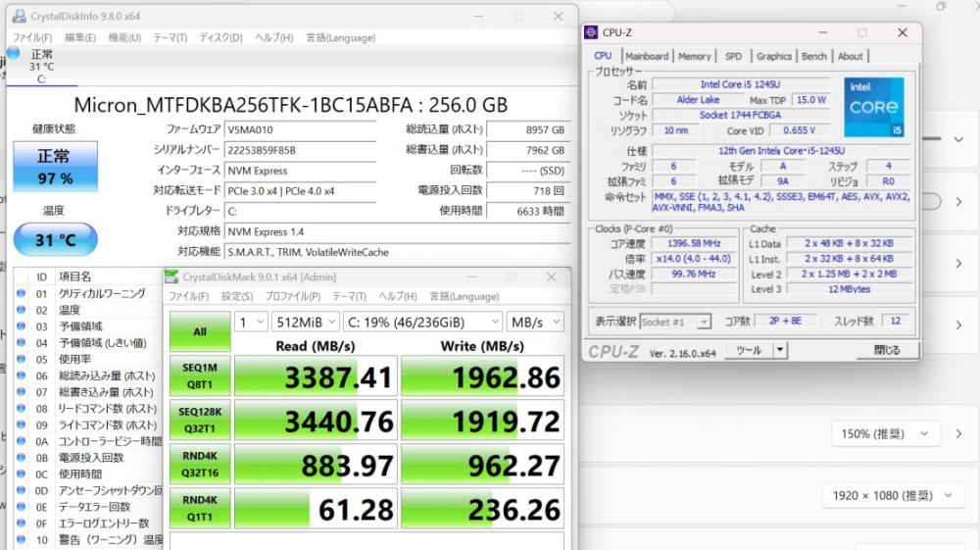Open test count dropdown showing 1
The image size is (980, 550).
tap(251, 323)
